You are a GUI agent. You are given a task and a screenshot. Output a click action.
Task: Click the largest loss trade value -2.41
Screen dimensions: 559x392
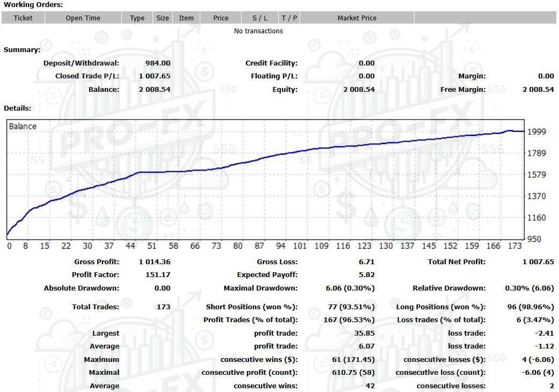[545, 333]
